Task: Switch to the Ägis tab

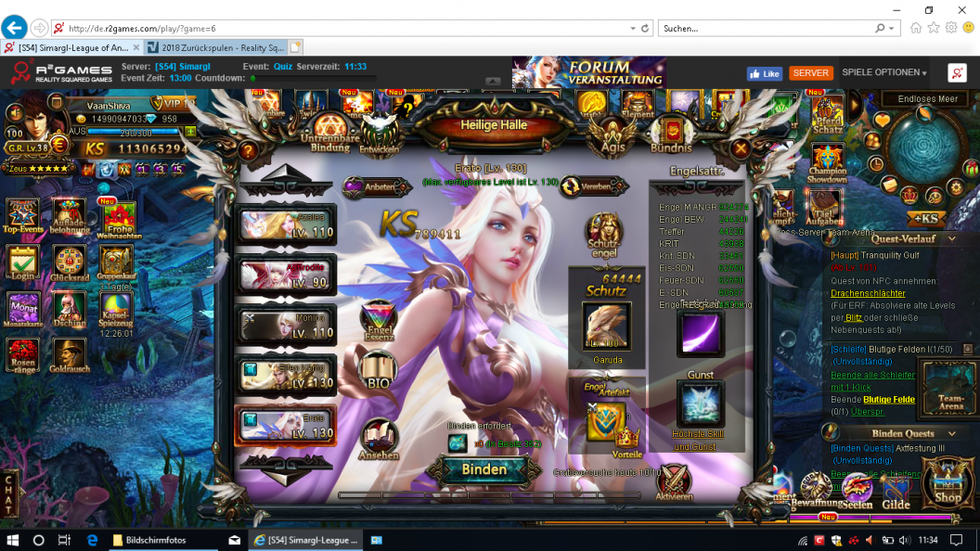Action: (613, 134)
